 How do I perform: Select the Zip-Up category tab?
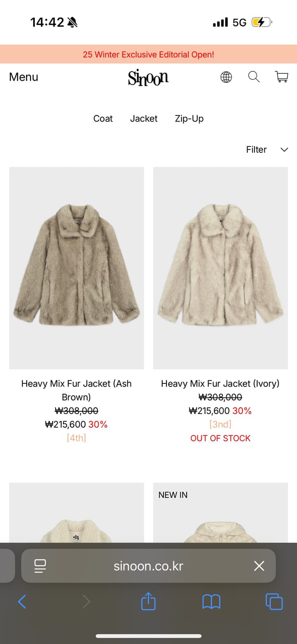(x=189, y=118)
